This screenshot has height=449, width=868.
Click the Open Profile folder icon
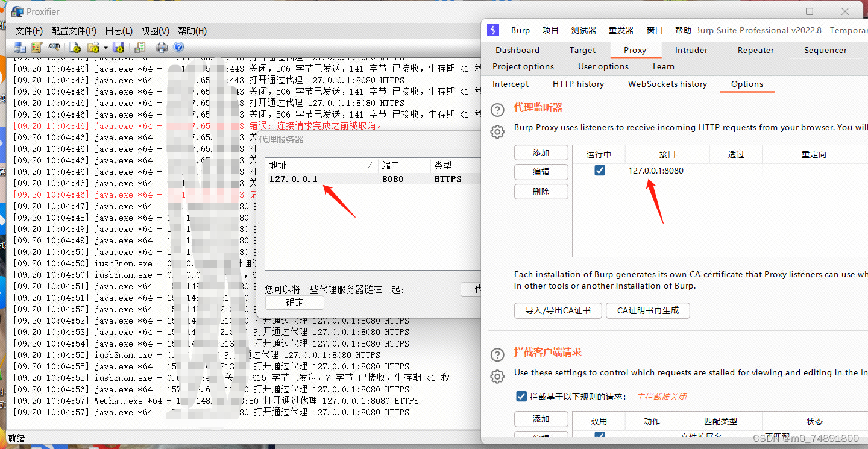pyautogui.click(x=93, y=47)
